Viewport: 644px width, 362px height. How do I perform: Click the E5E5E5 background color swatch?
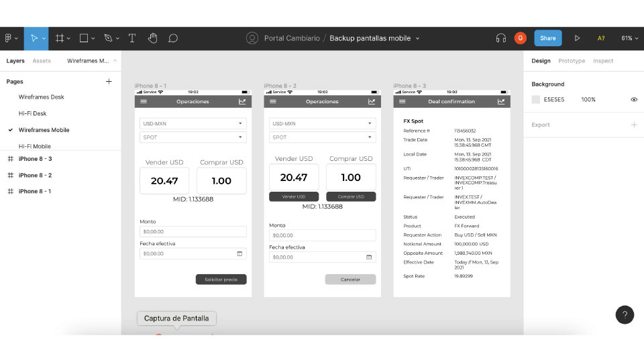pyautogui.click(x=536, y=99)
